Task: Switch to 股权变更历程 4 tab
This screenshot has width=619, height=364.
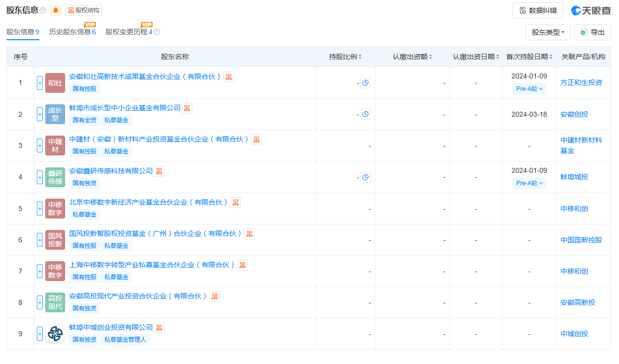Action: (x=129, y=32)
